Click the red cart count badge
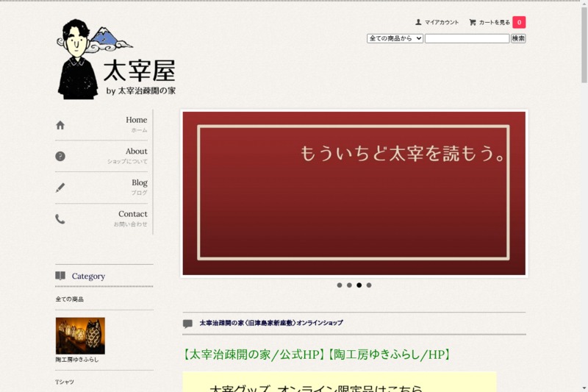This screenshot has height=392, width=588. point(519,22)
